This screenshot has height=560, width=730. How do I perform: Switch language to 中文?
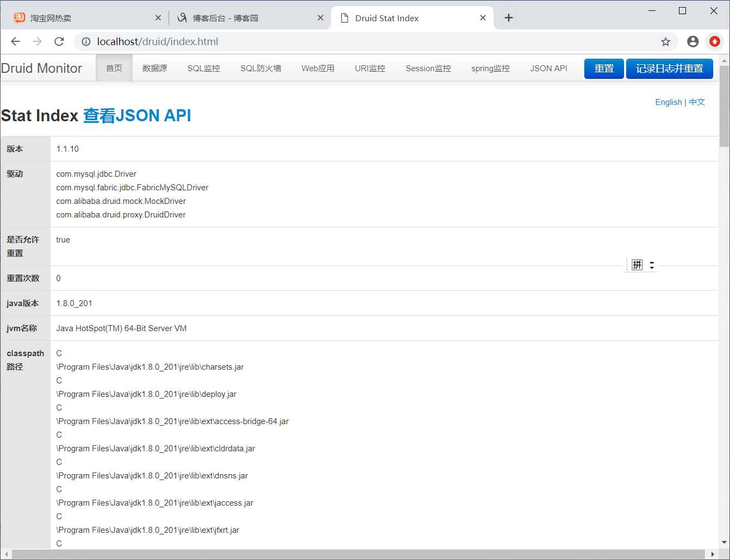697,102
